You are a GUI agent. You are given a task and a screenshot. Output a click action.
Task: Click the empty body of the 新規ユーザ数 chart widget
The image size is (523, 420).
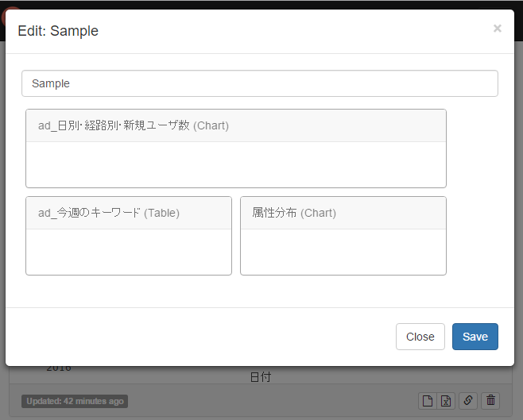click(x=236, y=164)
